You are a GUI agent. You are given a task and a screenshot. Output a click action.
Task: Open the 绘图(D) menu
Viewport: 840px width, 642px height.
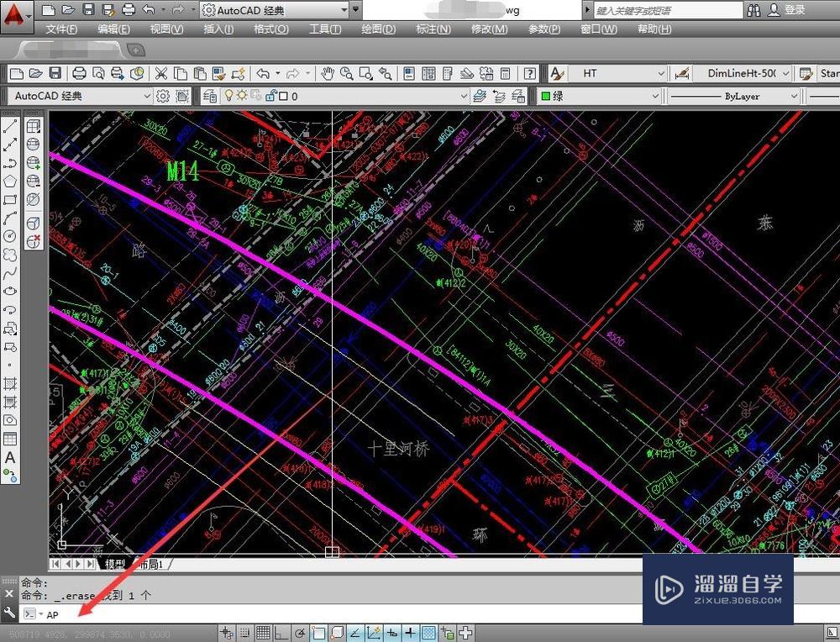click(x=378, y=29)
